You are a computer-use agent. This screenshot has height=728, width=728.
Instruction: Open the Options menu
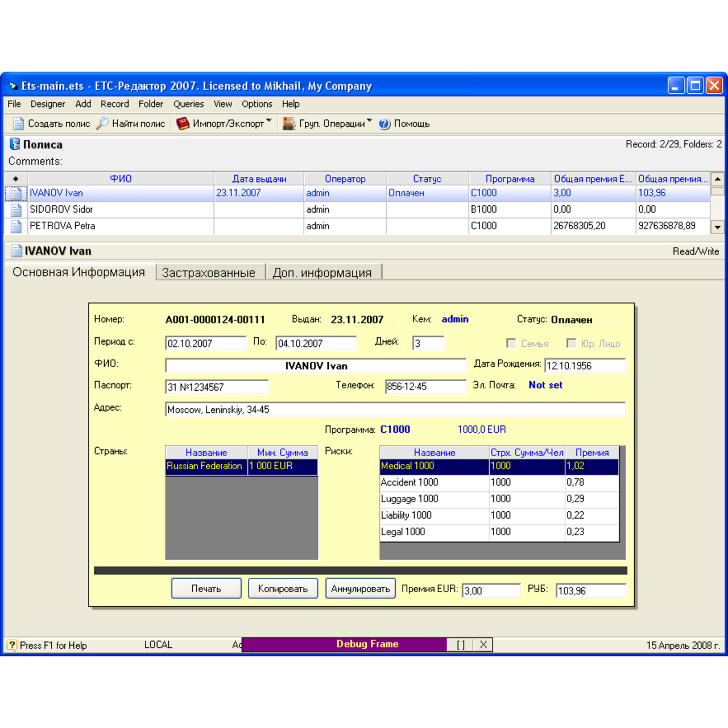[257, 104]
